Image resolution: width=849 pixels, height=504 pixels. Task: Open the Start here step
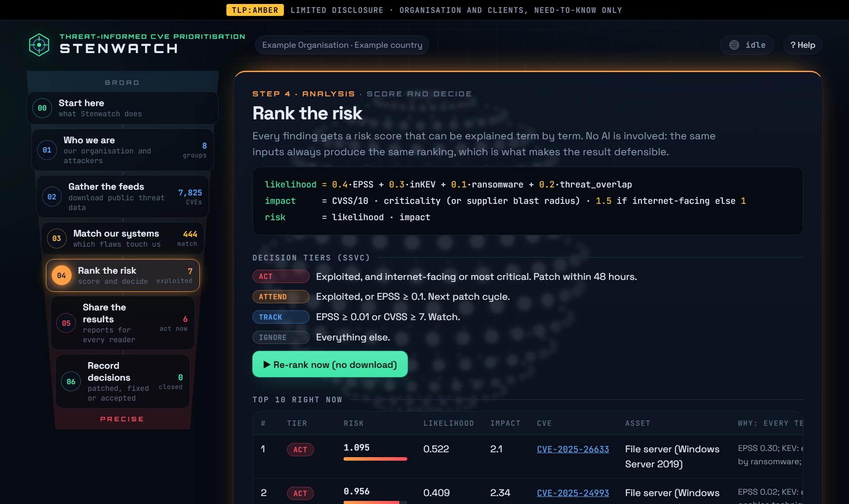pos(122,108)
